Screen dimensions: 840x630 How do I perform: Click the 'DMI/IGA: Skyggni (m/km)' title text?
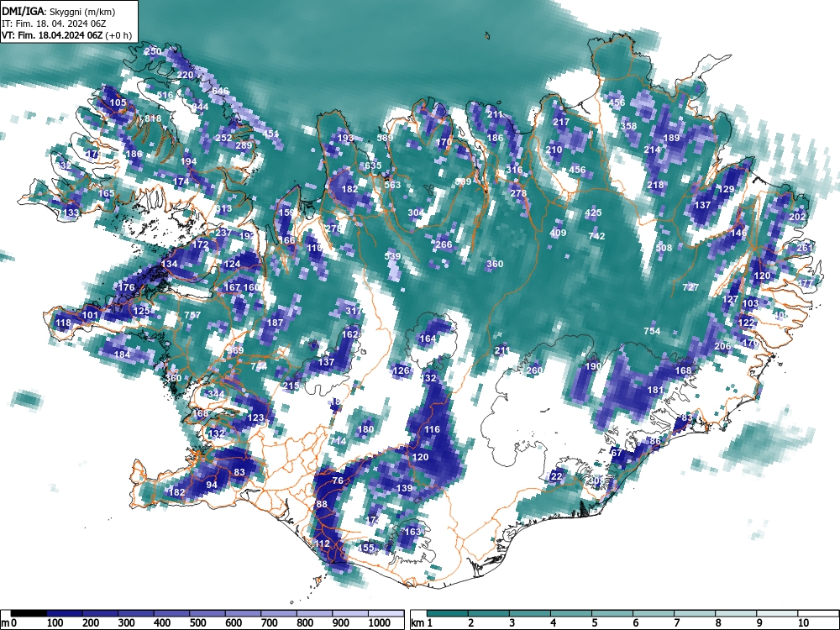tap(59, 12)
